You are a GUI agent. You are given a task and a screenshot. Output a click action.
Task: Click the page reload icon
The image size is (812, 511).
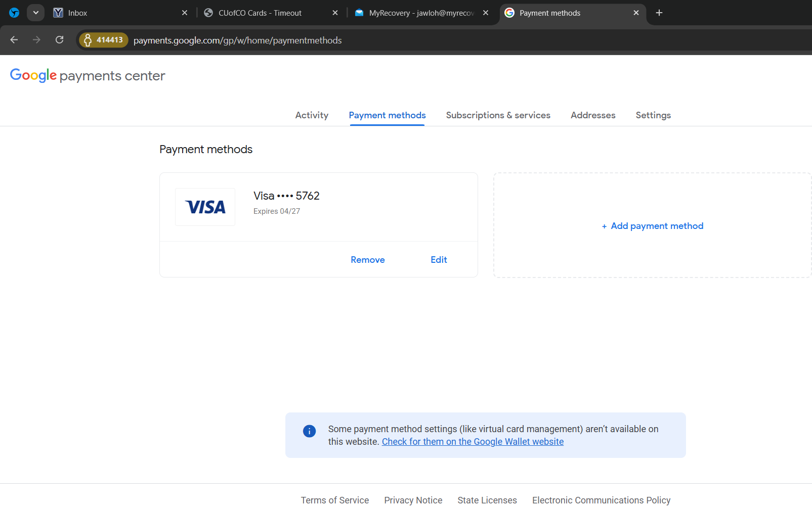[x=59, y=40]
